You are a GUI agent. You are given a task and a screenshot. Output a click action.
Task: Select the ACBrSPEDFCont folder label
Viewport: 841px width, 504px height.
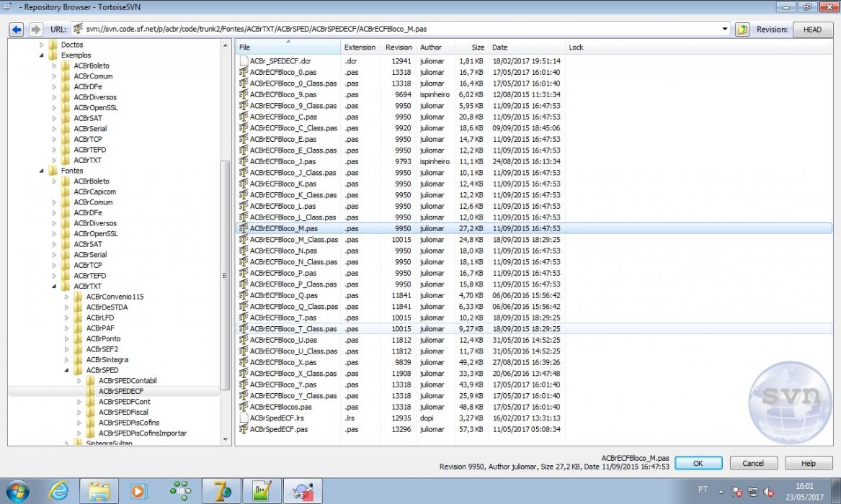[x=125, y=402]
